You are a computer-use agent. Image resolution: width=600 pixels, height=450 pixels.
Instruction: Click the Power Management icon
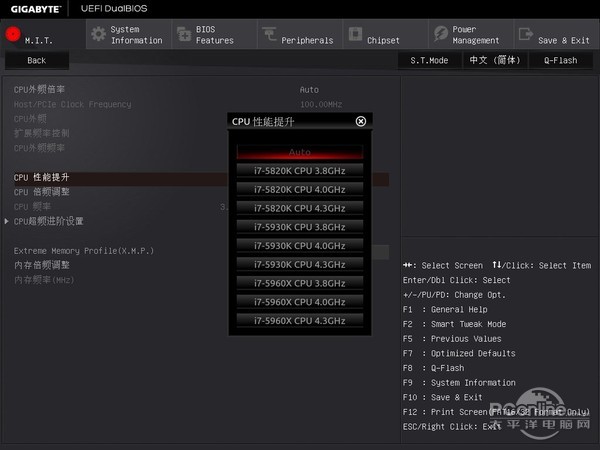(x=440, y=34)
